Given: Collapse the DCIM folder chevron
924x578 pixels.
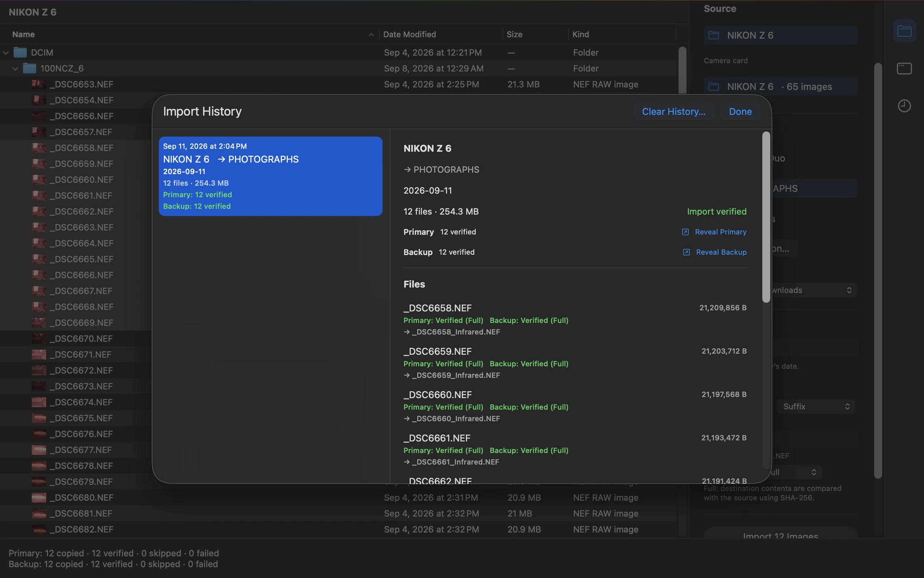Looking at the screenshot, I should click(x=6, y=53).
